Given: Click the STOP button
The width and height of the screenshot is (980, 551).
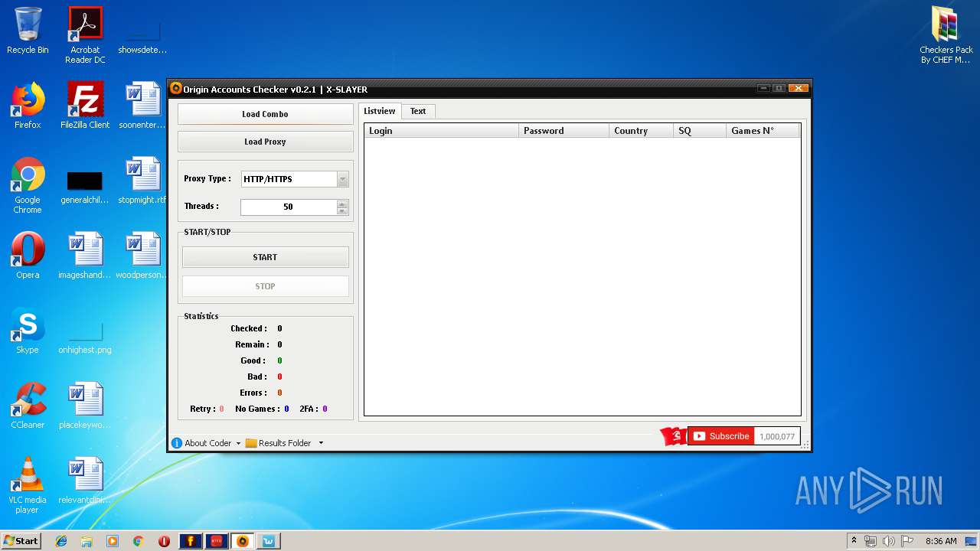Looking at the screenshot, I should [x=265, y=286].
